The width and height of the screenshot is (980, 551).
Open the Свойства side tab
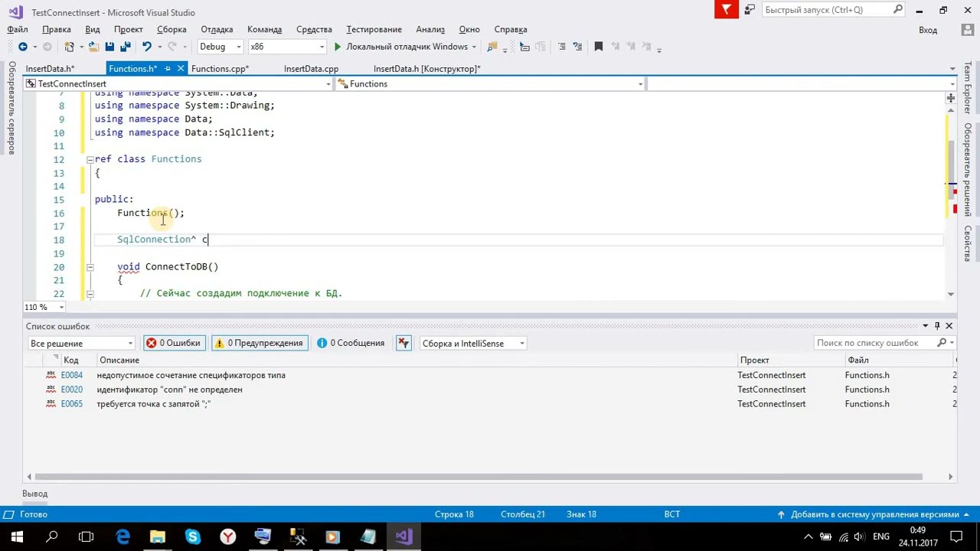(968, 243)
